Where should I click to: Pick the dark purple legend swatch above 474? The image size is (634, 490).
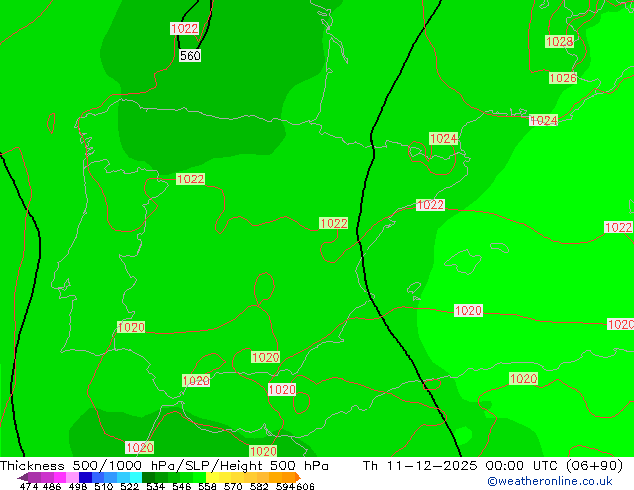coord(34,477)
